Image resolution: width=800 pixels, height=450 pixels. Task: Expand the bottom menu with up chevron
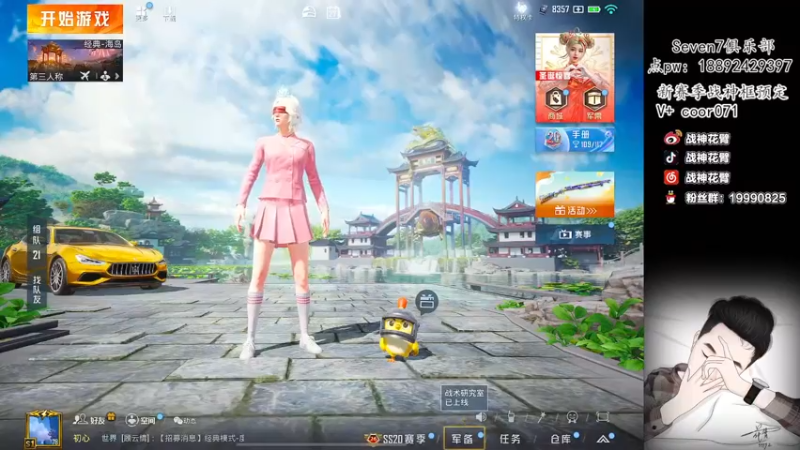tap(603, 438)
